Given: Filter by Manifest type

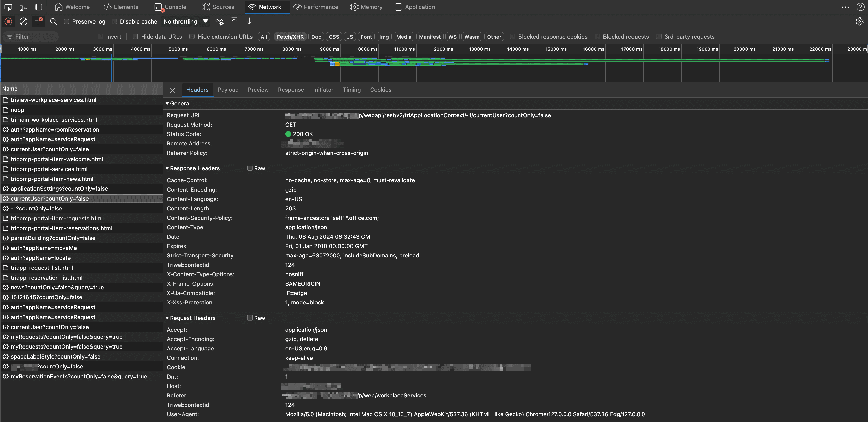Looking at the screenshot, I should coord(430,37).
